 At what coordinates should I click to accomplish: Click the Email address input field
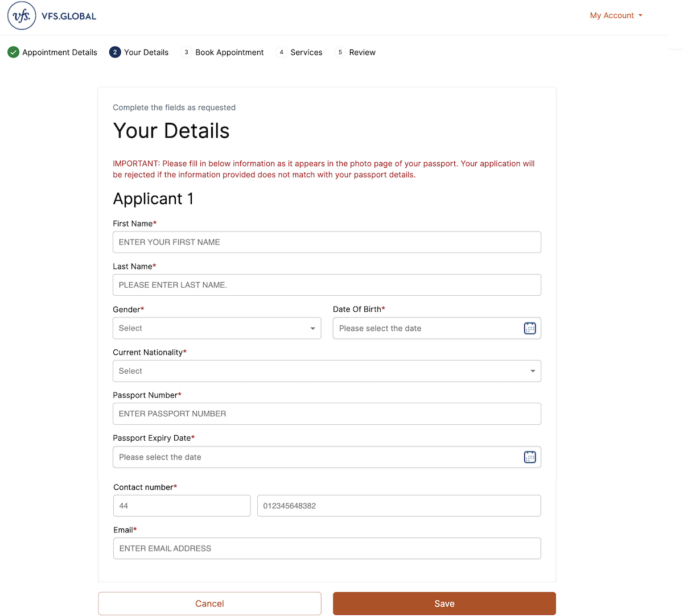click(327, 548)
